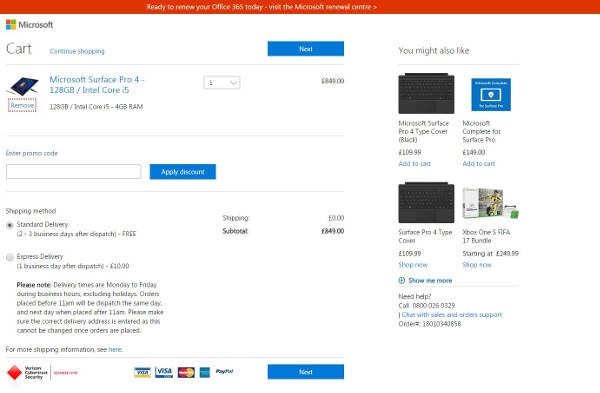
Task: Click the American Express icon
Action: [x=205, y=372]
